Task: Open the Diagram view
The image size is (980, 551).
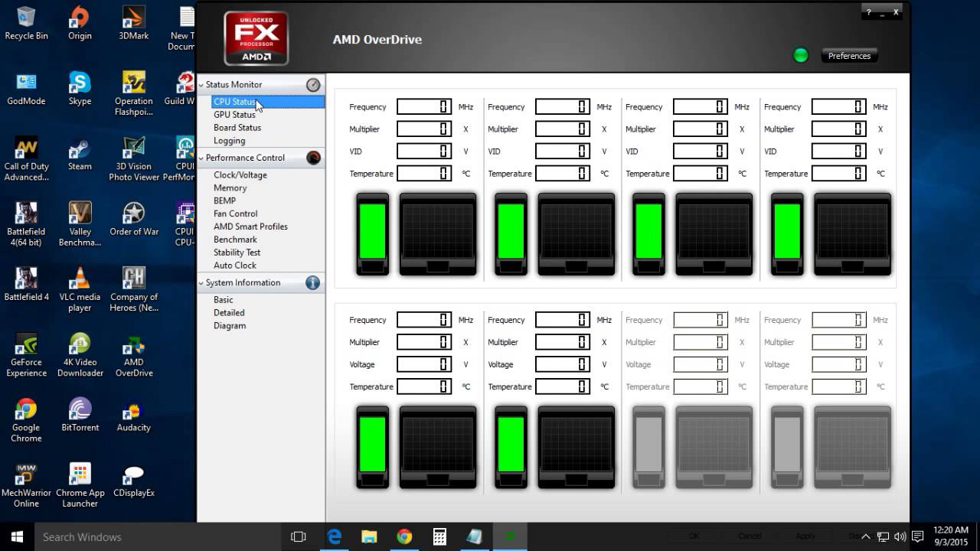Action: coord(230,325)
